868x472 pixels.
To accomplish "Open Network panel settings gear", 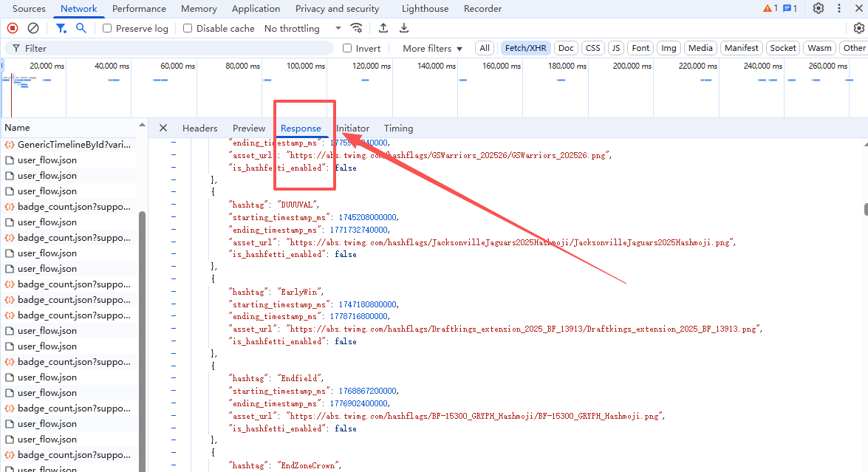I will (858, 28).
